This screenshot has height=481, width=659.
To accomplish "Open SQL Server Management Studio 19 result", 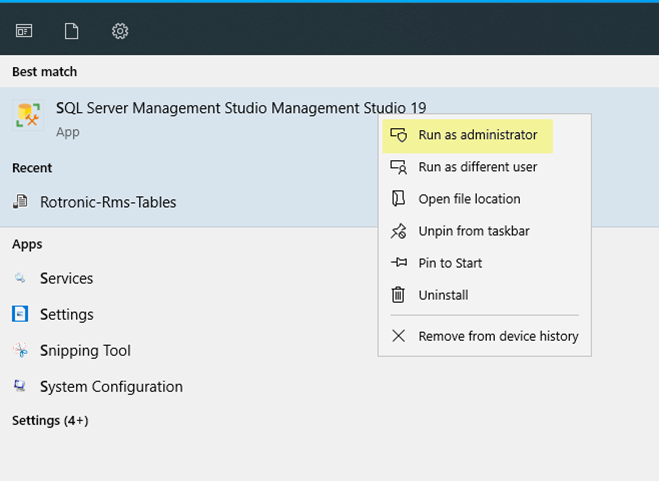I will (x=241, y=108).
